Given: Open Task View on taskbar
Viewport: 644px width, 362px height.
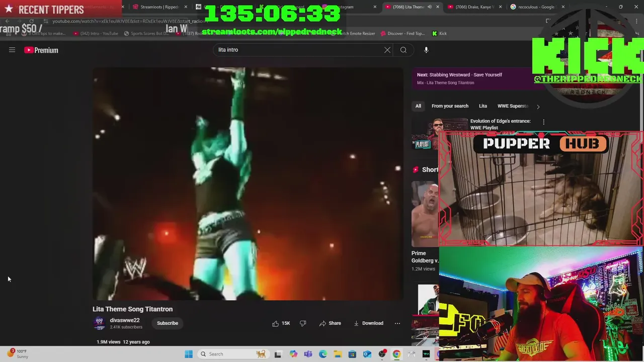Looking at the screenshot, I should pyautogui.click(x=278, y=354).
